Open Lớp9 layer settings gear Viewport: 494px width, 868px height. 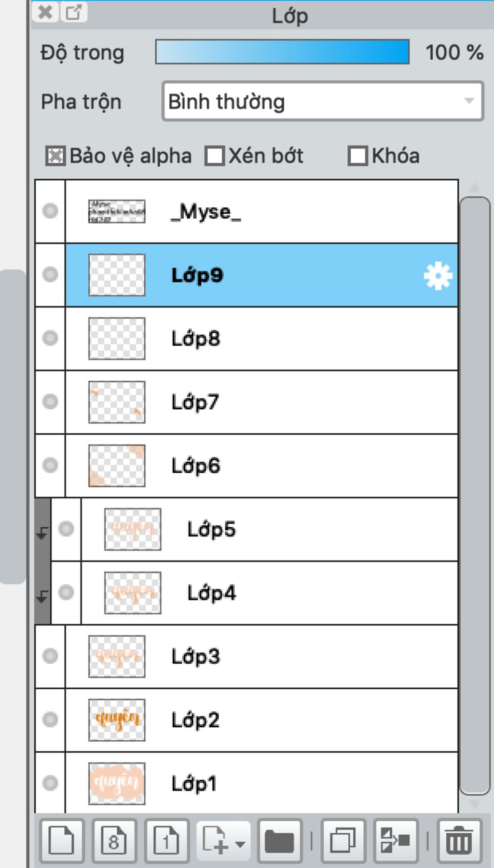[x=438, y=276]
